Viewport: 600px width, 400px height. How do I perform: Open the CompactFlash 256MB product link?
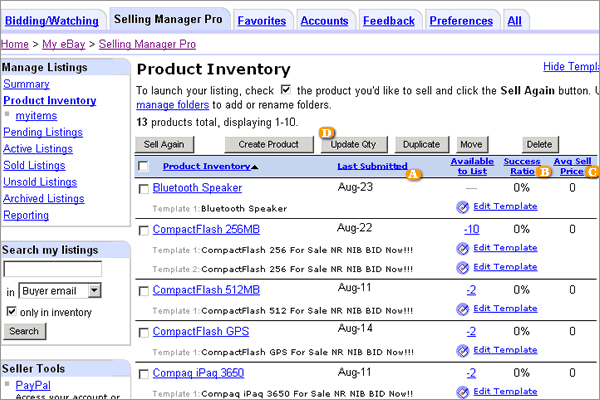(x=206, y=229)
